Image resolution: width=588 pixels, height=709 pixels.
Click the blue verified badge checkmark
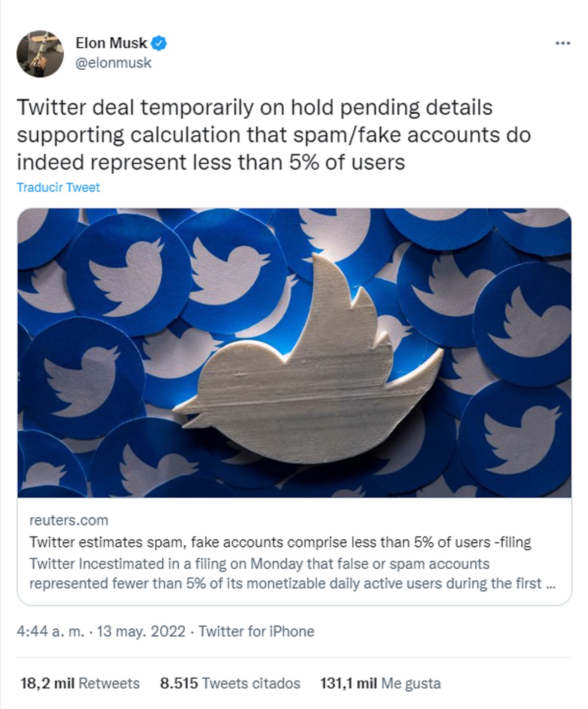click(x=158, y=43)
